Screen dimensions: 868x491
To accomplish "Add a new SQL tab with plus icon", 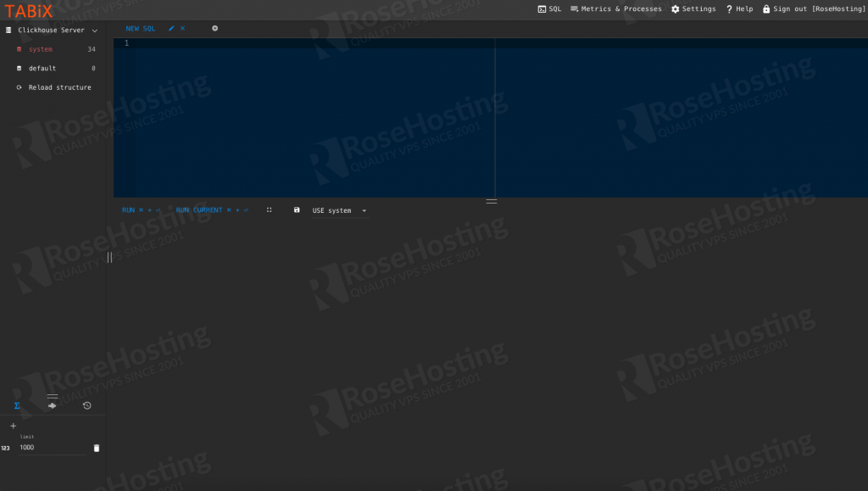I will tap(214, 28).
